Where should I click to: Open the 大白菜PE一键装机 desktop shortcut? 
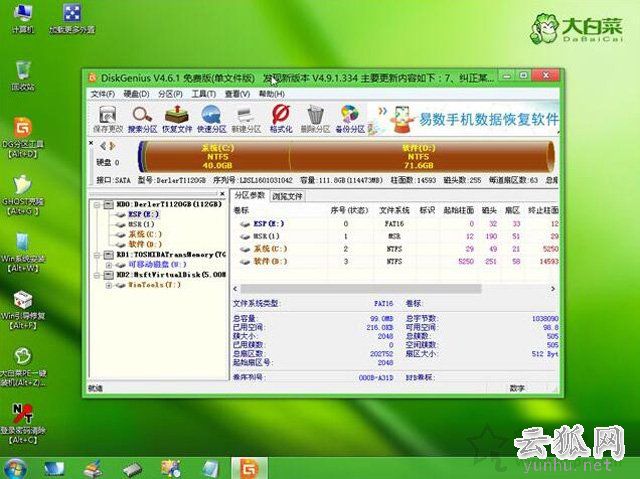click(23, 367)
